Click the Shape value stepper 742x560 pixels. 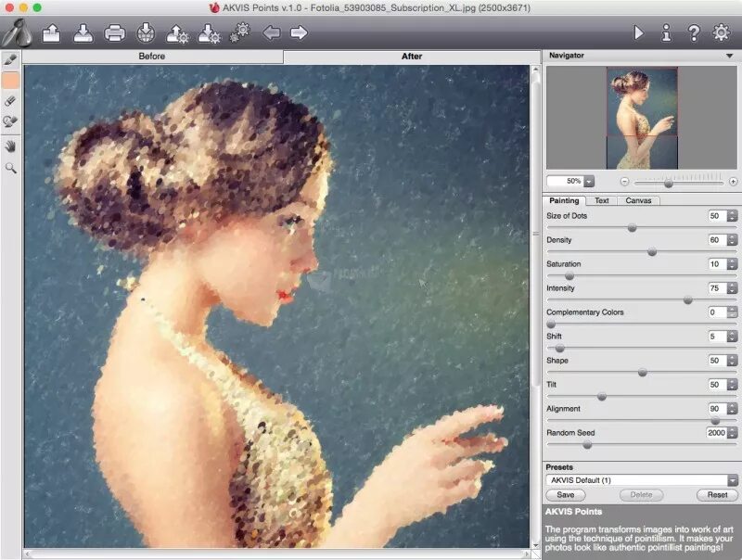[732, 361]
